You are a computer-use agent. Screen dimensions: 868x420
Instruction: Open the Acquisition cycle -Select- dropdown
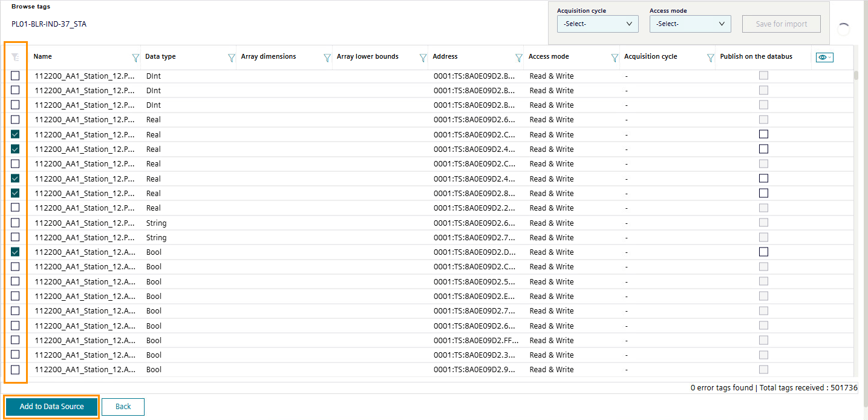(598, 24)
